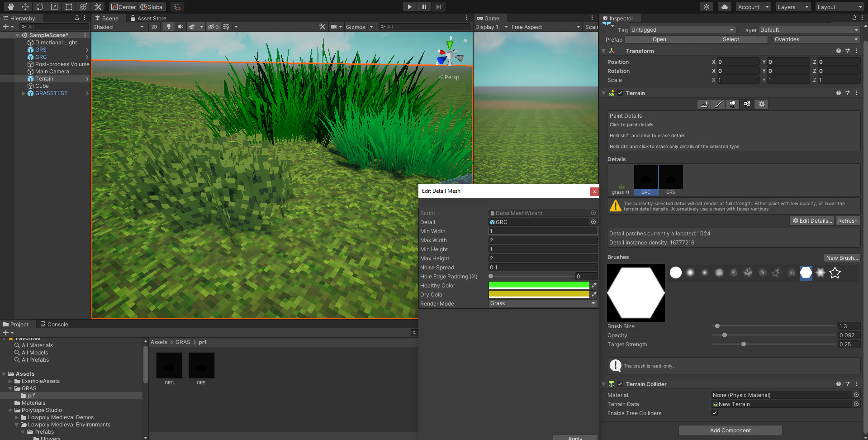Open the Render Mode dropdown showing Grass
This screenshot has width=868, height=440.
(x=542, y=303)
